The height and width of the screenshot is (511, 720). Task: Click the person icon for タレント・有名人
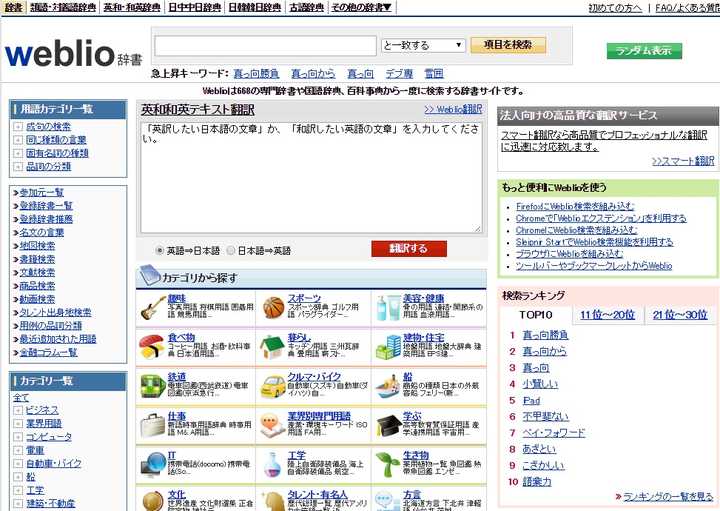tap(273, 501)
